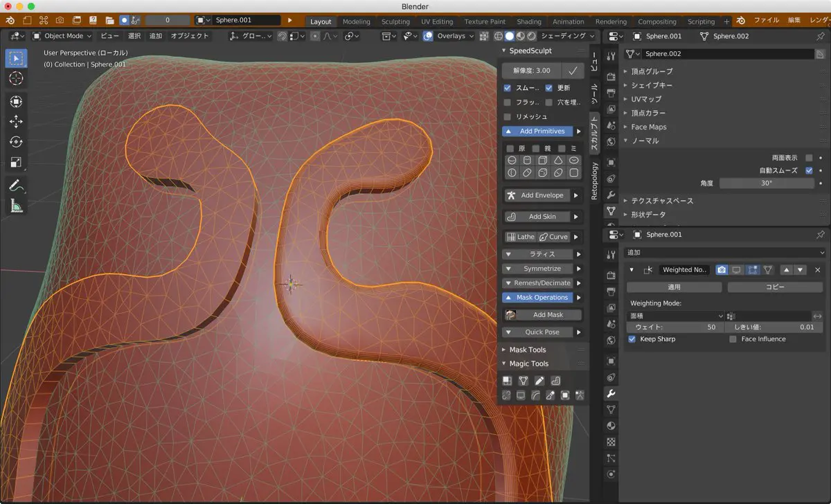Select the Scale tool

click(15, 163)
